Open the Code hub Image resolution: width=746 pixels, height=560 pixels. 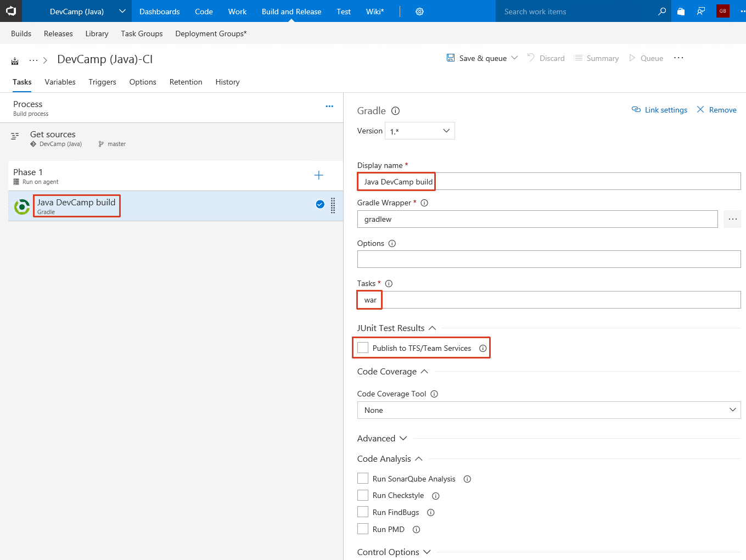pos(204,12)
